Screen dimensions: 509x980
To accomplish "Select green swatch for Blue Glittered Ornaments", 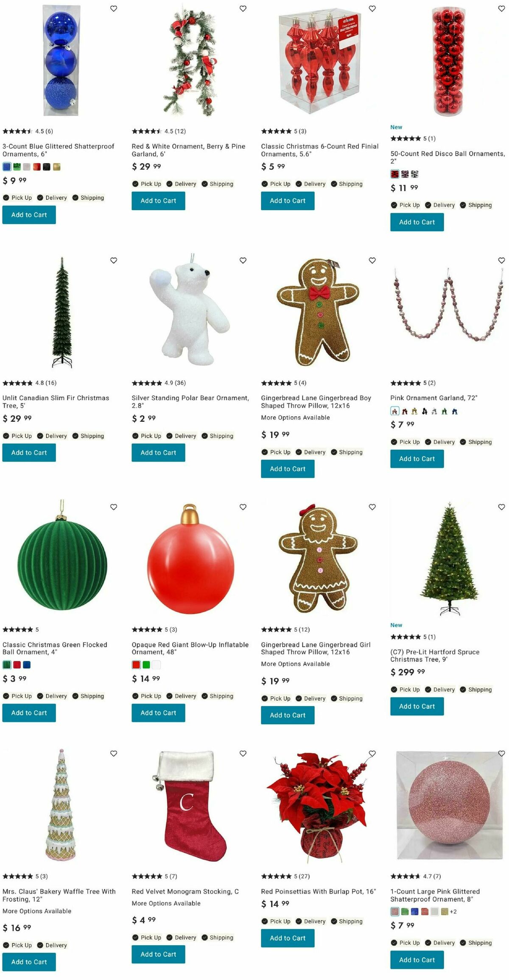I will click(x=17, y=167).
